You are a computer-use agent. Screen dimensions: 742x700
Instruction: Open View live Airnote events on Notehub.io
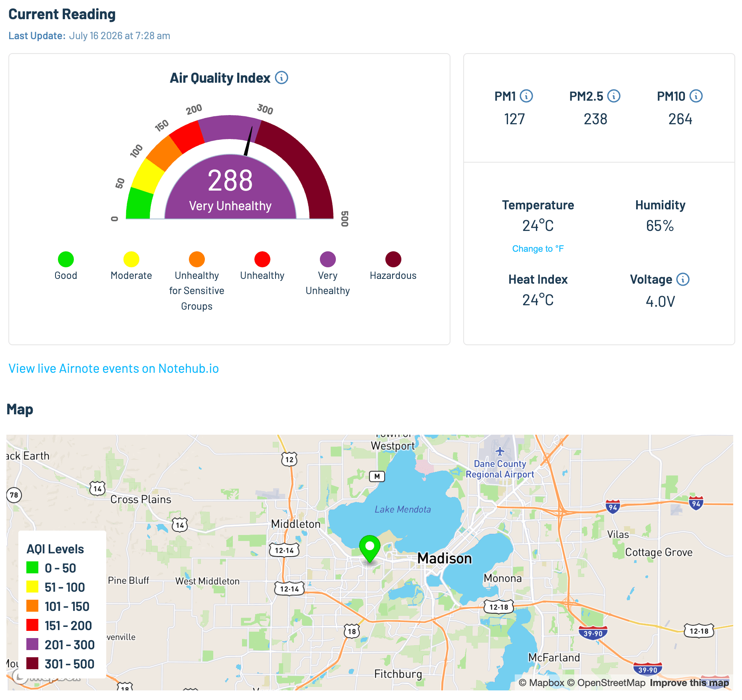tap(114, 368)
